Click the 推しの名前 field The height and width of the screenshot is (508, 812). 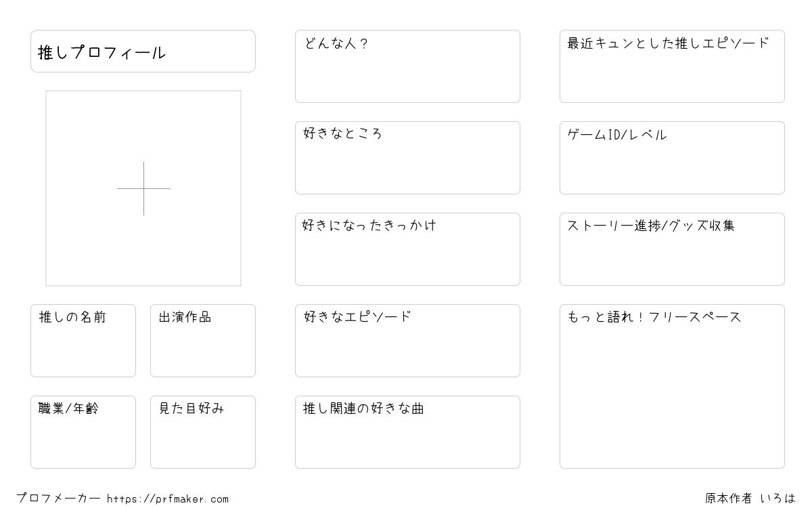pyautogui.click(x=83, y=341)
